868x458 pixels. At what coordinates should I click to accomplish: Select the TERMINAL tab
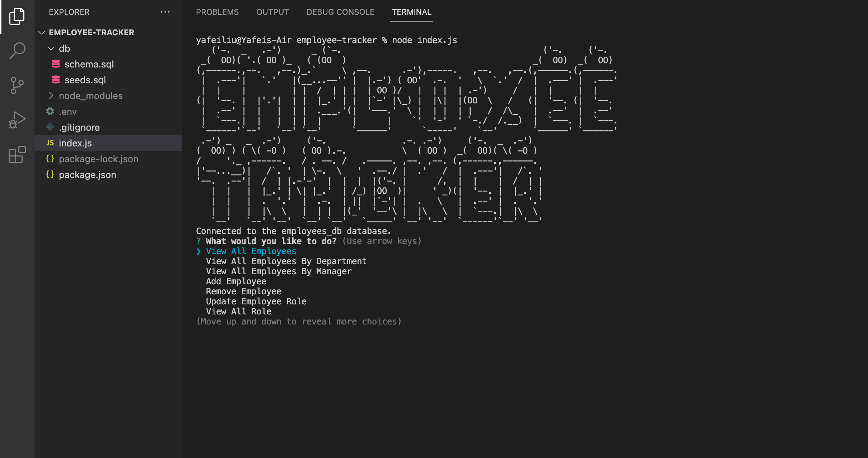click(411, 12)
